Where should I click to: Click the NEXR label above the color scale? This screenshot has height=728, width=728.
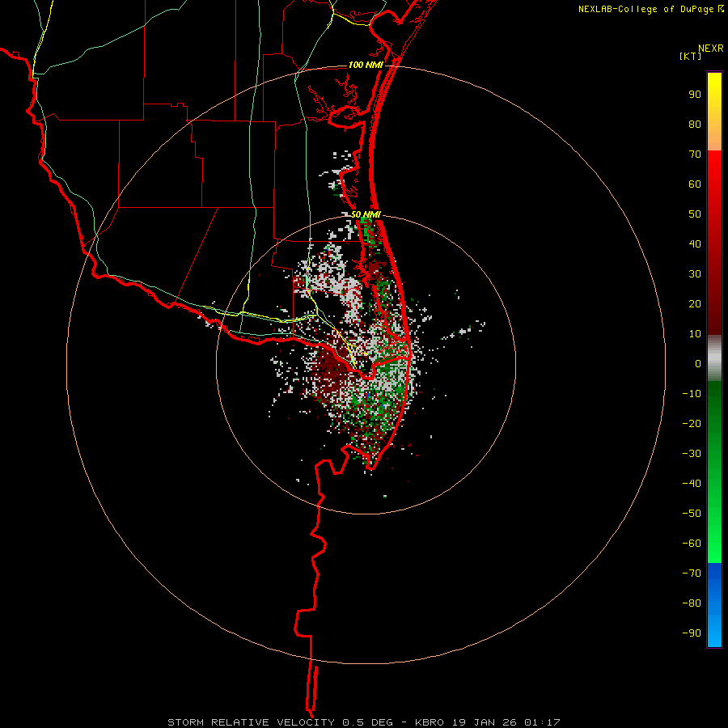tap(711, 49)
